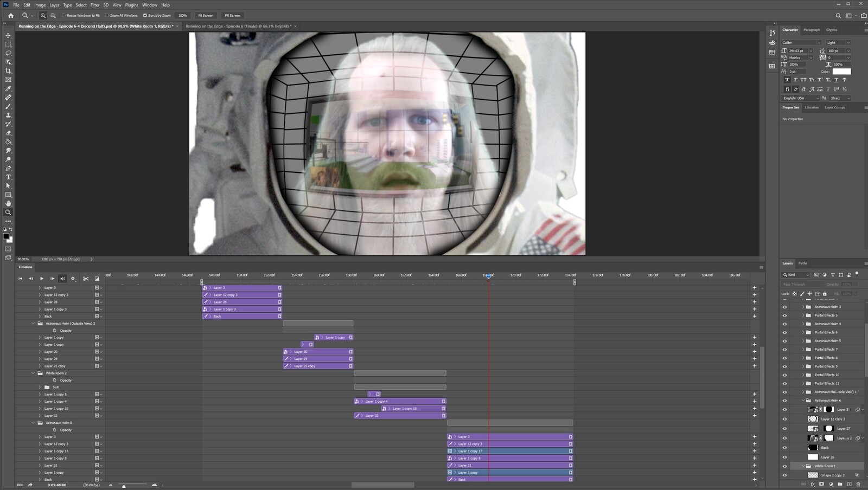Switch to the Libraries tab
868x490 pixels.
(x=812, y=107)
